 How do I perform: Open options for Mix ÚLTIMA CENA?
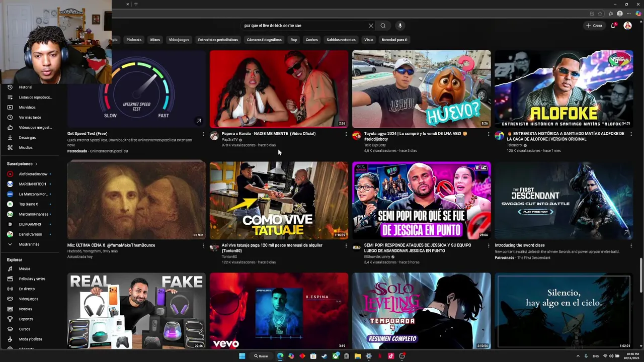tap(203, 245)
